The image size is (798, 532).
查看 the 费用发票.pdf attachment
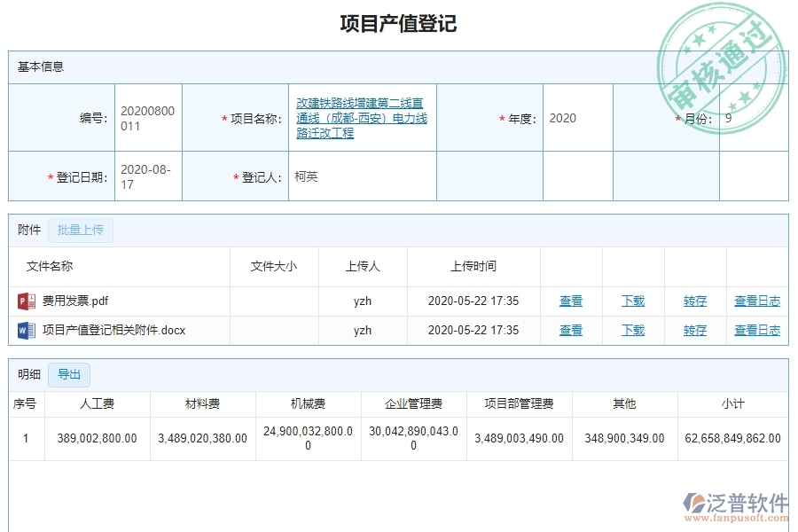571,301
